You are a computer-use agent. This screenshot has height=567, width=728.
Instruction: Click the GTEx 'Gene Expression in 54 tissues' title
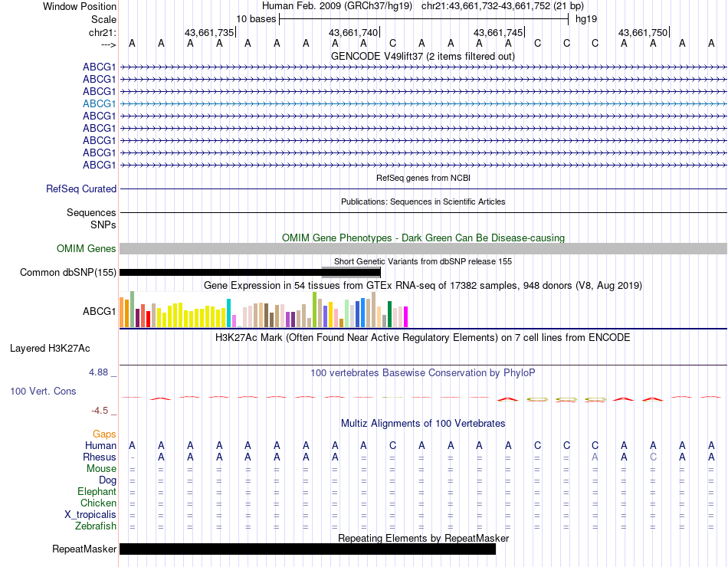pos(423,285)
